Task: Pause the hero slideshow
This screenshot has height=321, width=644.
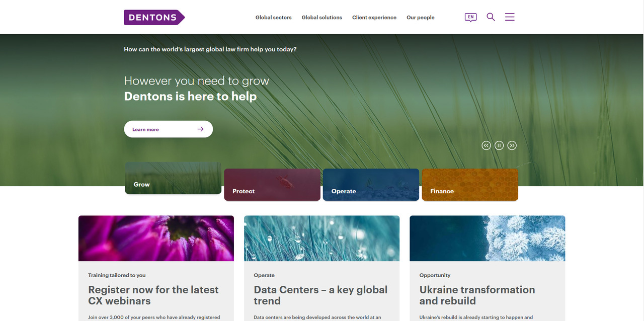Action: (x=499, y=145)
